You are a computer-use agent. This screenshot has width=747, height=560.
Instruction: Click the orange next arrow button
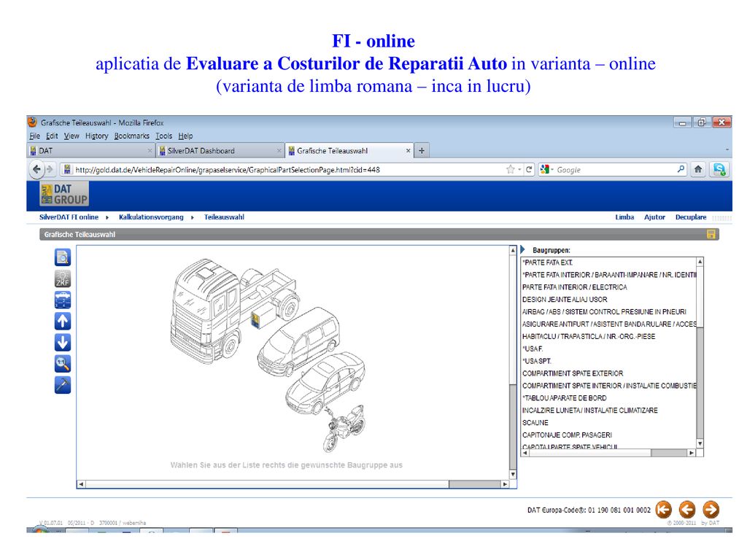point(711,510)
